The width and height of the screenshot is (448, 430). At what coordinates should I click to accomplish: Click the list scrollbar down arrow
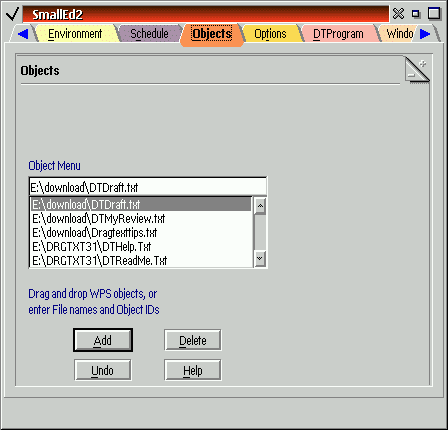[260, 259]
